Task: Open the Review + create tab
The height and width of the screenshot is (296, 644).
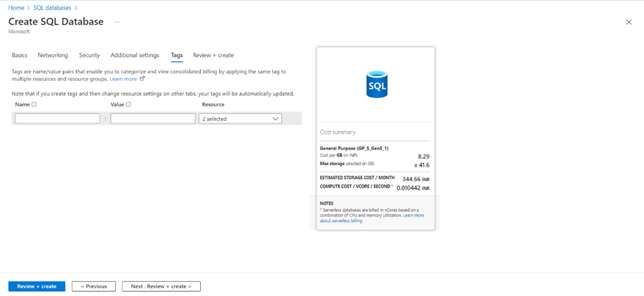Action: (213, 55)
